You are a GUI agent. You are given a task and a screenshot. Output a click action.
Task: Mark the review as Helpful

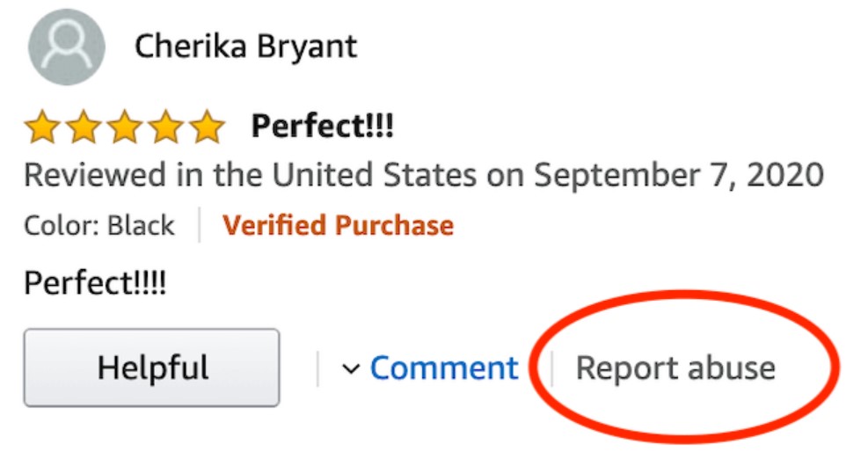pos(152,368)
